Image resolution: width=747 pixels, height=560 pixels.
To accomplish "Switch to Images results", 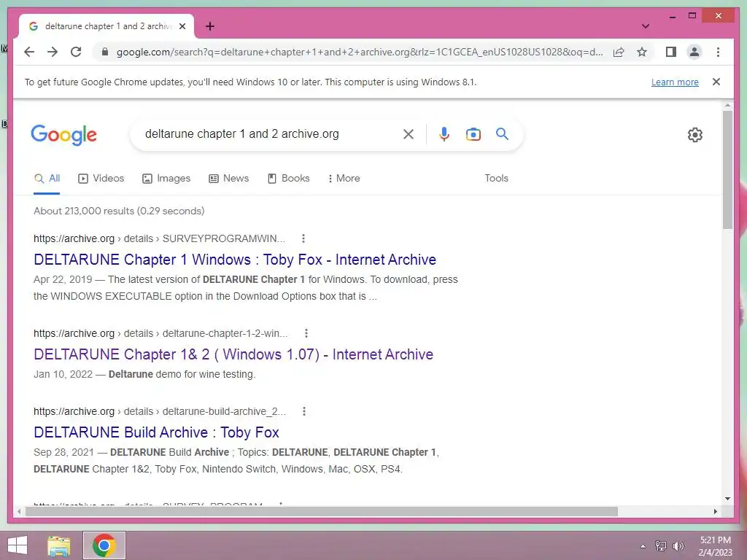I will (x=166, y=179).
